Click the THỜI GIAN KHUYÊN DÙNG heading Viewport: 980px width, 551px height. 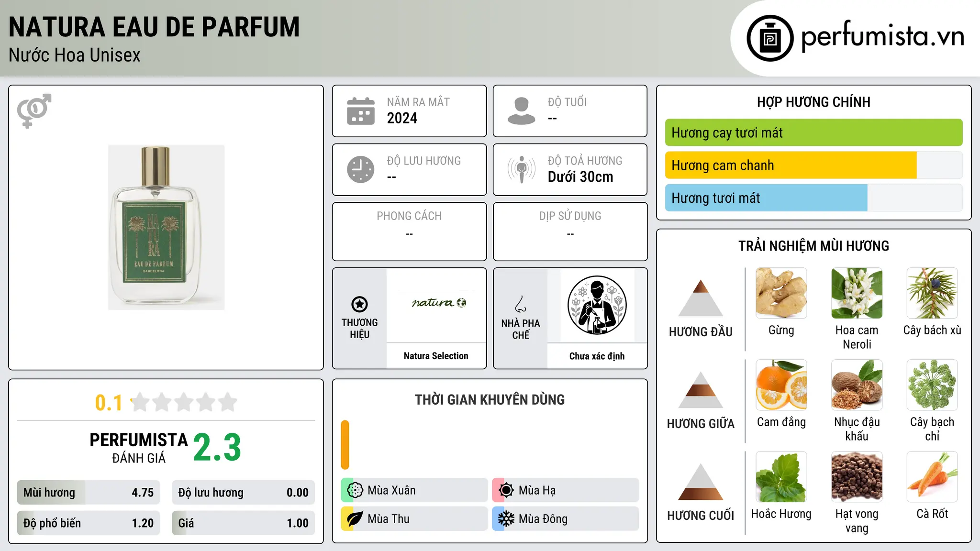(x=490, y=399)
